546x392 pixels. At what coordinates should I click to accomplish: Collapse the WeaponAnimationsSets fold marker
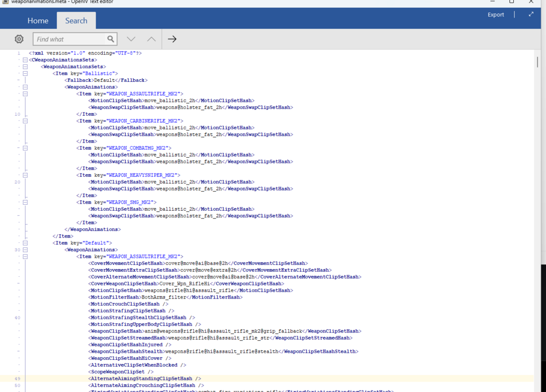tap(26, 67)
